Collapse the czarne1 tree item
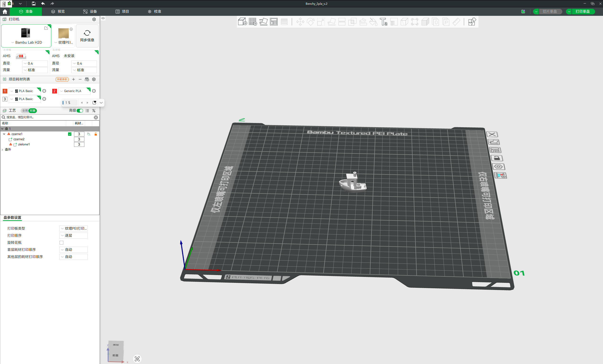Screen dimensions: 603x364 [x=4, y=134]
